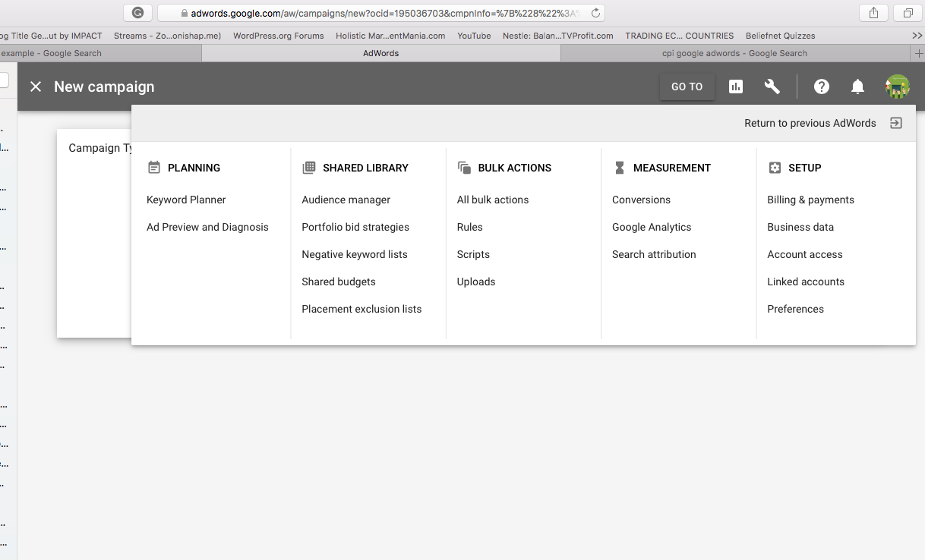Viewport: 925px width, 560px height.
Task: Open notifications bell icon
Action: (858, 87)
